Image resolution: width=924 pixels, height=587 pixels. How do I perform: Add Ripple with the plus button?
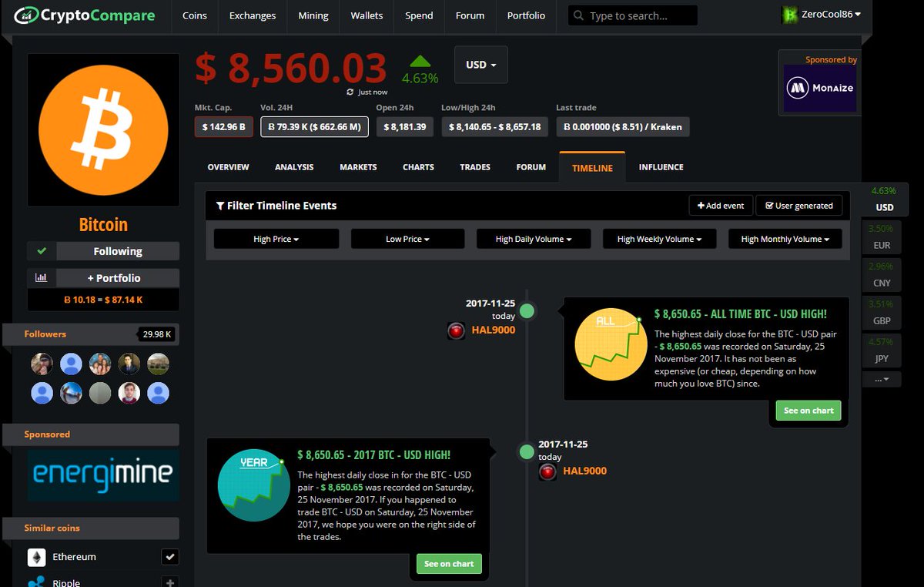(x=169, y=582)
